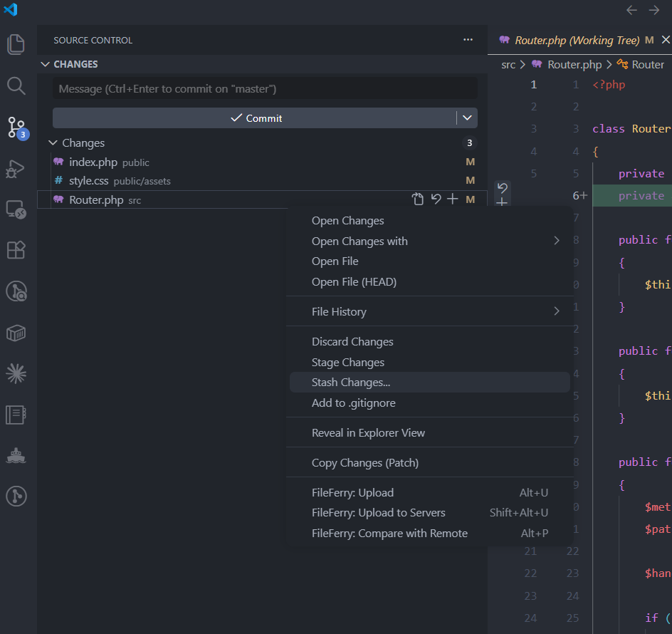The image size is (672, 634).
Task: Open the notebook icon in activity bar
Action: click(x=16, y=415)
